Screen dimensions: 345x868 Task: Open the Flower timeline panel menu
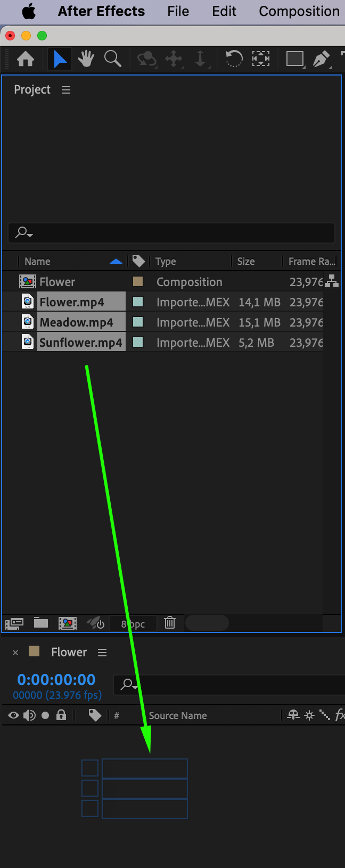click(x=102, y=653)
